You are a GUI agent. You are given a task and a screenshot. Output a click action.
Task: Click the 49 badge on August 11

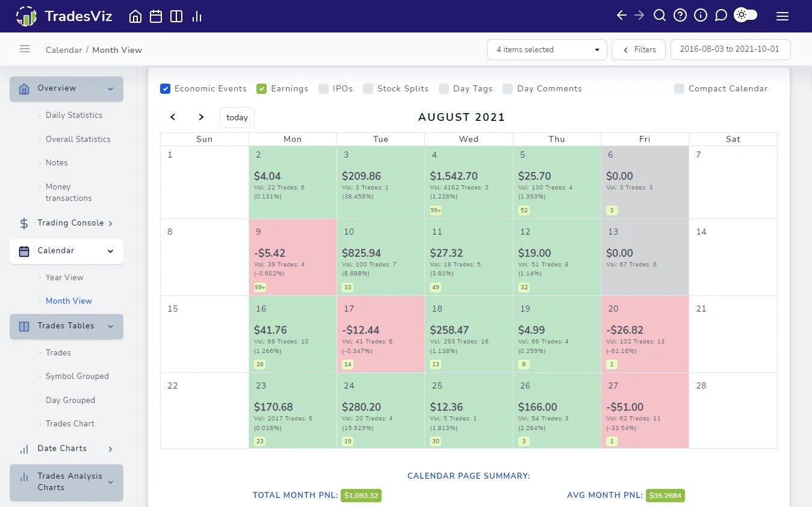[436, 287]
